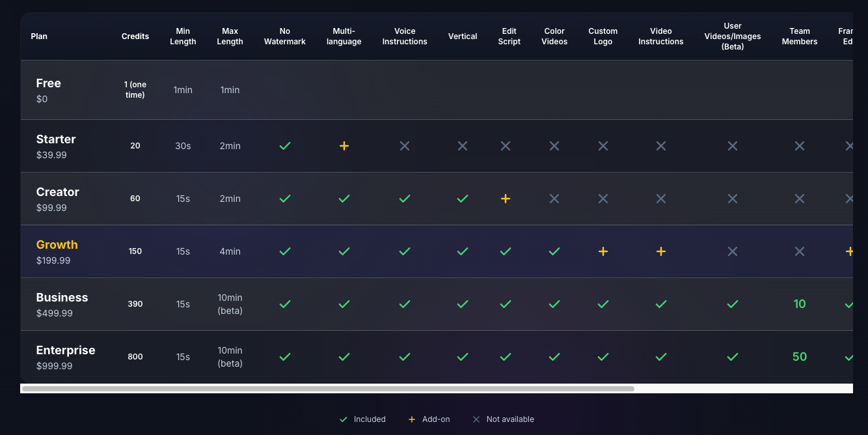Select the Enterprise plan name

pos(66,350)
